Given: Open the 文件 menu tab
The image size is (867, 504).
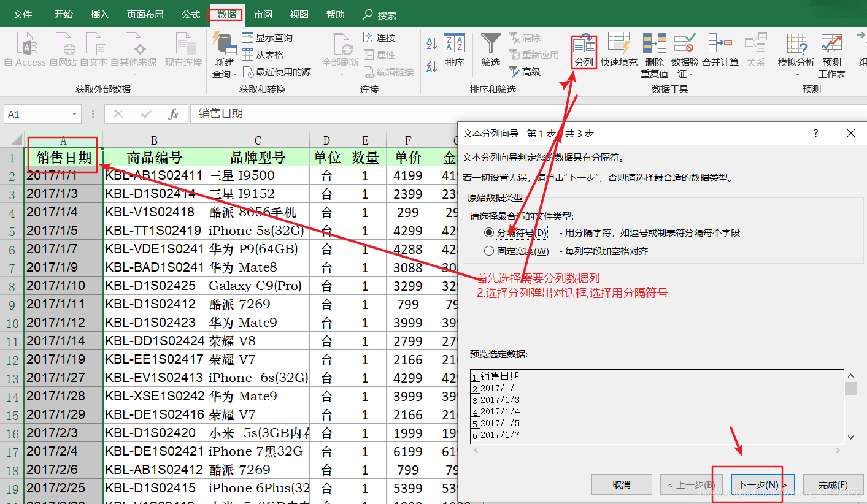Looking at the screenshot, I should coord(23,14).
